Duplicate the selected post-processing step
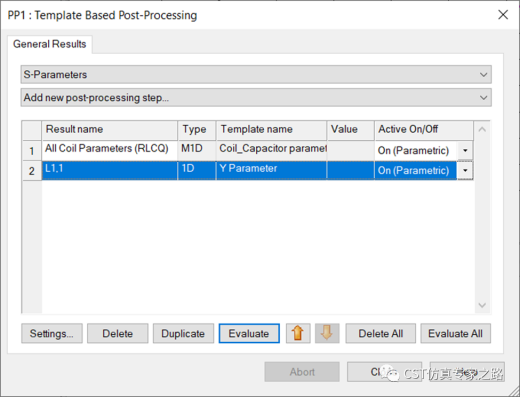The image size is (521, 397). [x=183, y=333]
